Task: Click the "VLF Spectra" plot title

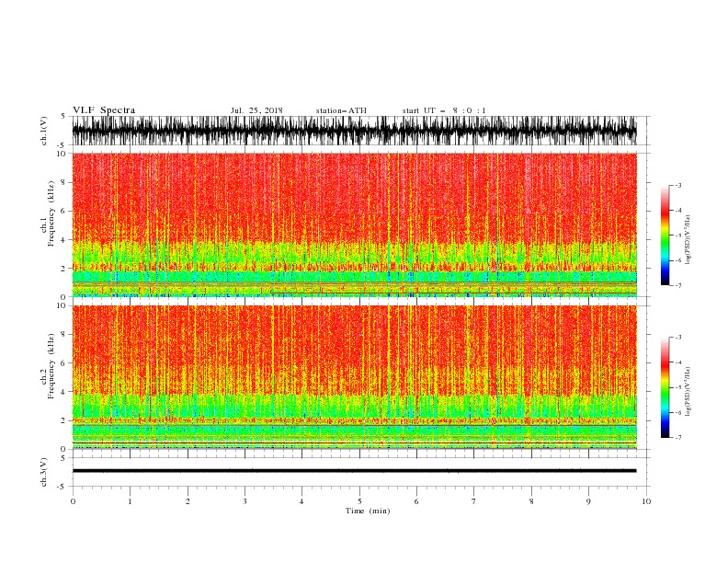Action: 104,110
